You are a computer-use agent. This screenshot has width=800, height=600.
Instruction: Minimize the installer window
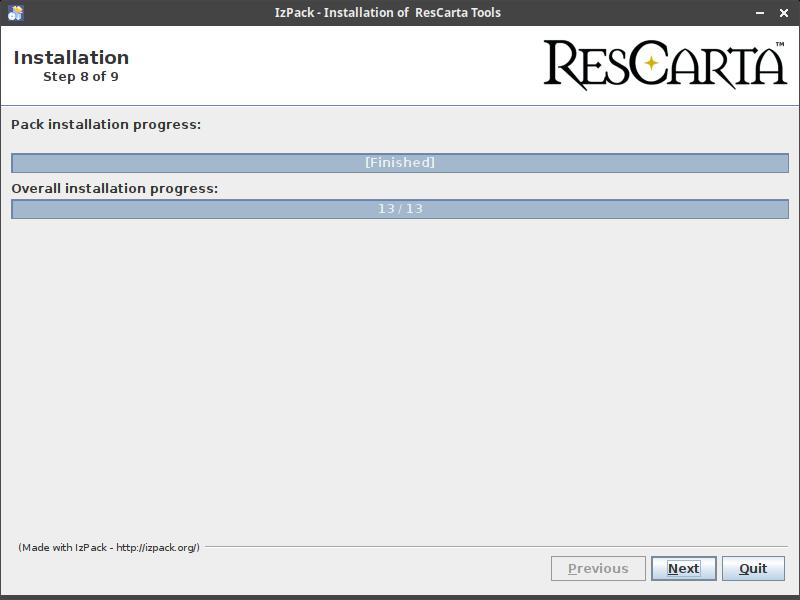(760, 13)
